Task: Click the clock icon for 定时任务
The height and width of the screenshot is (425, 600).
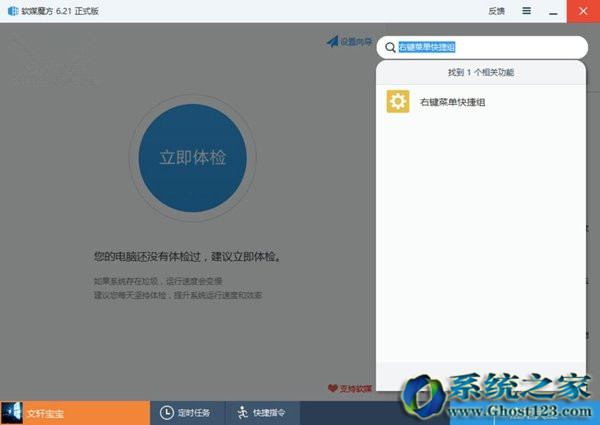Action: click(167, 413)
